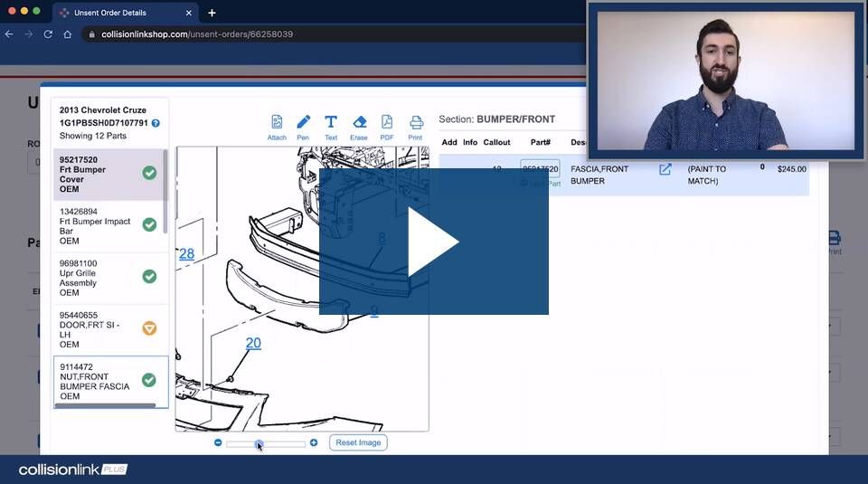Toggle green check for Frt Bumper Cover
Image resolution: width=868 pixels, height=484 pixels.
tap(149, 173)
